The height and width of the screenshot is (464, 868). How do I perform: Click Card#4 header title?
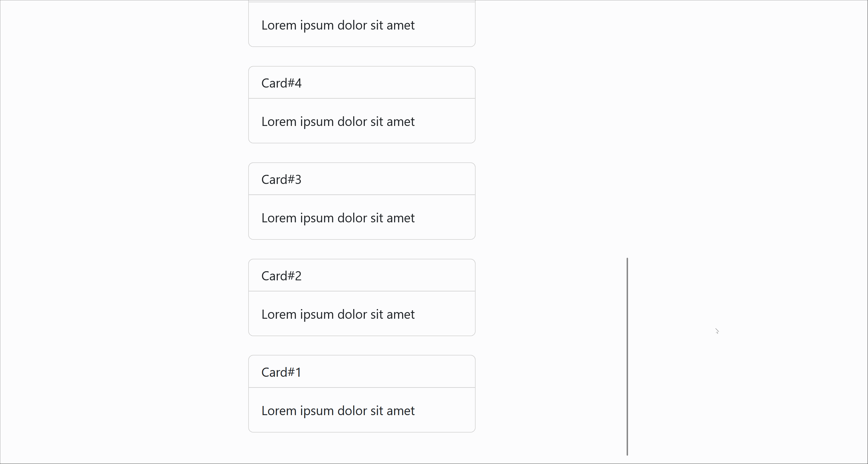pos(282,83)
